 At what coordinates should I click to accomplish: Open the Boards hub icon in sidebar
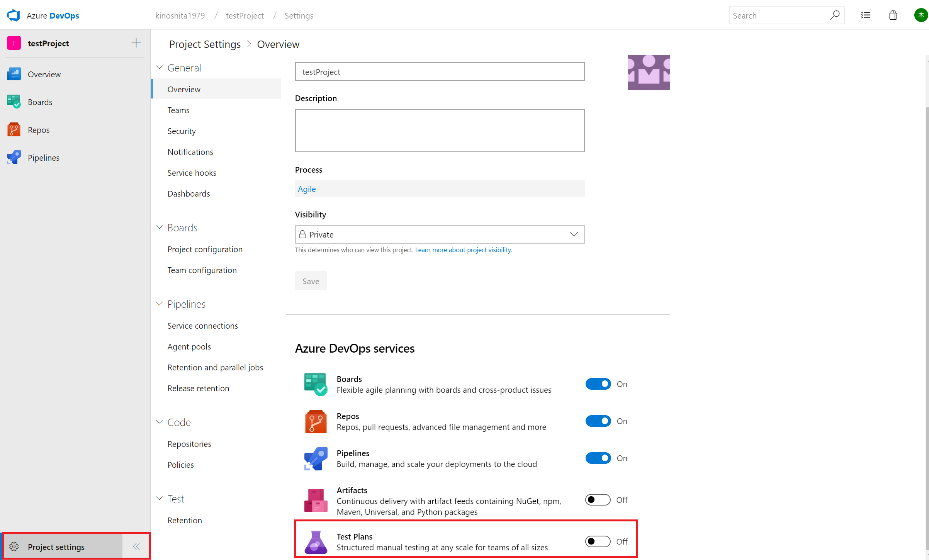14,102
